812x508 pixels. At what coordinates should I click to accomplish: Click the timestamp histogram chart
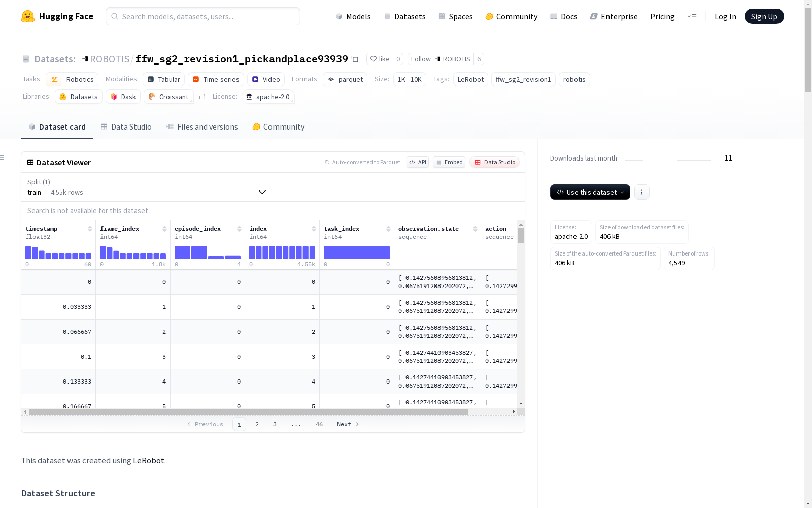(x=58, y=252)
